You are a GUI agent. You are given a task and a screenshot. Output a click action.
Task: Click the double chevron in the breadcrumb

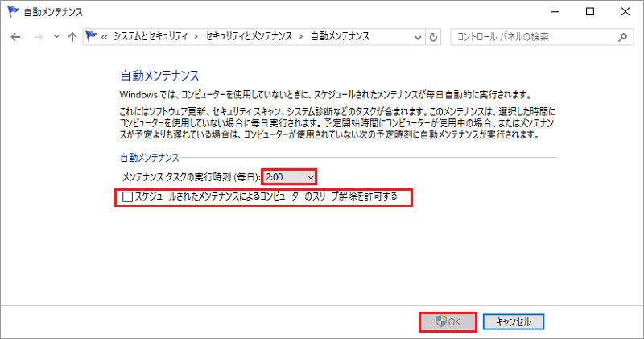coord(105,37)
